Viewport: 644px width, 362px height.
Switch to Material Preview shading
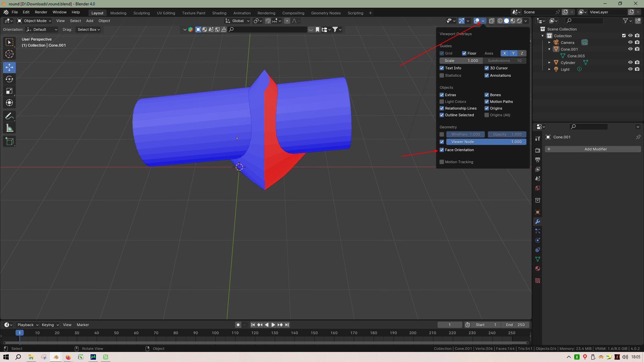click(513, 21)
